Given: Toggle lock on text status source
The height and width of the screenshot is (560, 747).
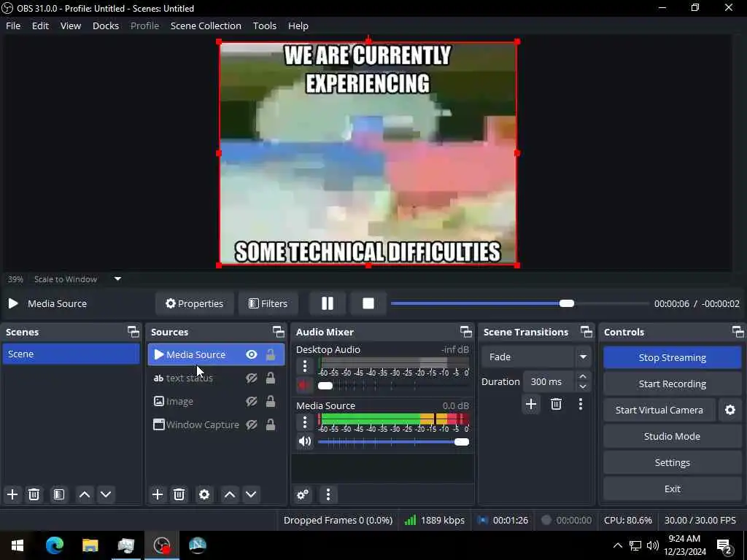Looking at the screenshot, I should [270, 378].
